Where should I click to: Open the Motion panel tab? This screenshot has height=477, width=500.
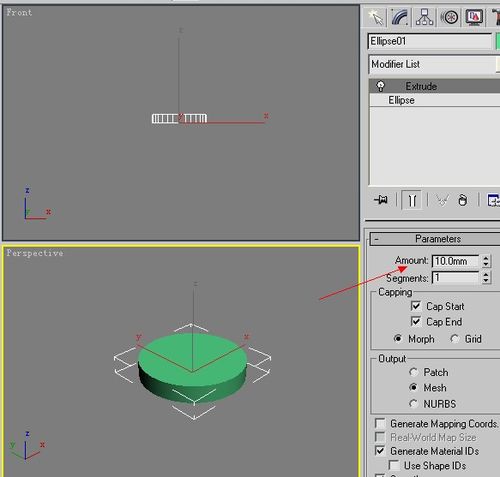click(449, 17)
